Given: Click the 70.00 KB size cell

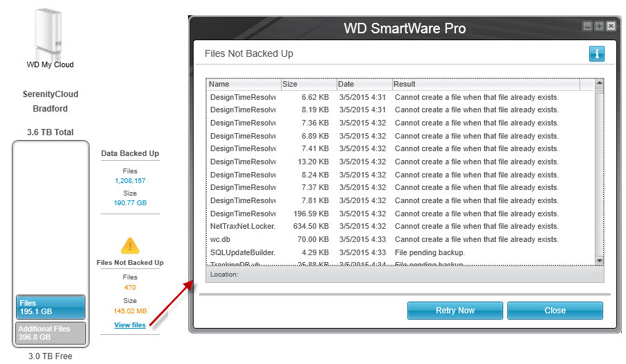Looking at the screenshot, I should pyautogui.click(x=313, y=239).
